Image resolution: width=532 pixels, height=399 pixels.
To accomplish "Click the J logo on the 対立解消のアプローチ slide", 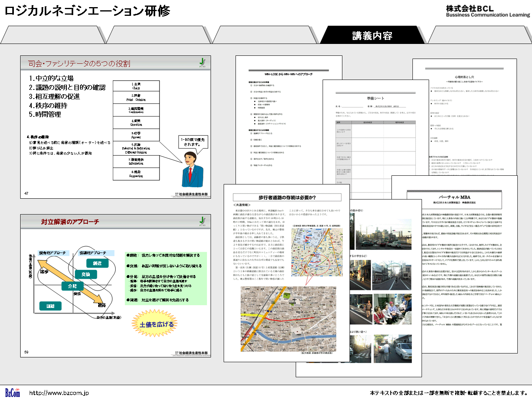I will [x=202, y=221].
